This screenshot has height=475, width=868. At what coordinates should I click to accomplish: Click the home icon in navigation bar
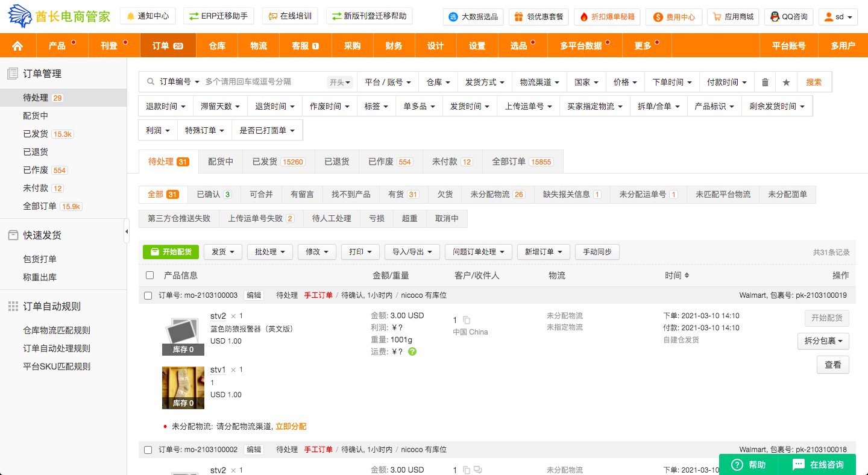point(17,46)
